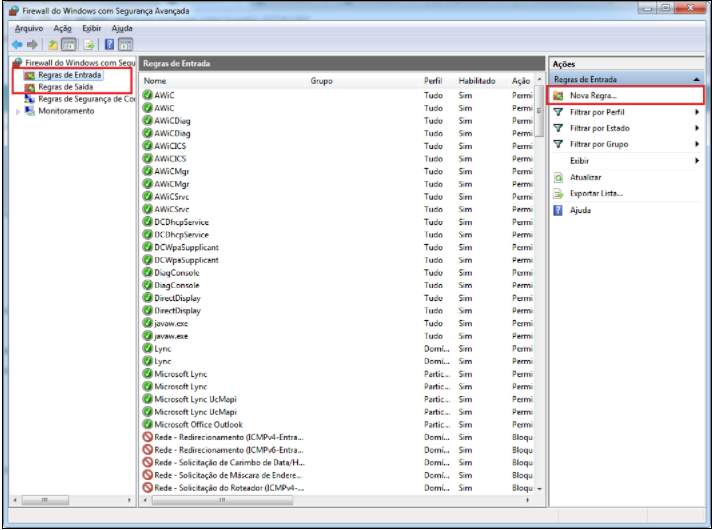
Task: Click the tree pane scroll right arrow
Action: point(129,500)
